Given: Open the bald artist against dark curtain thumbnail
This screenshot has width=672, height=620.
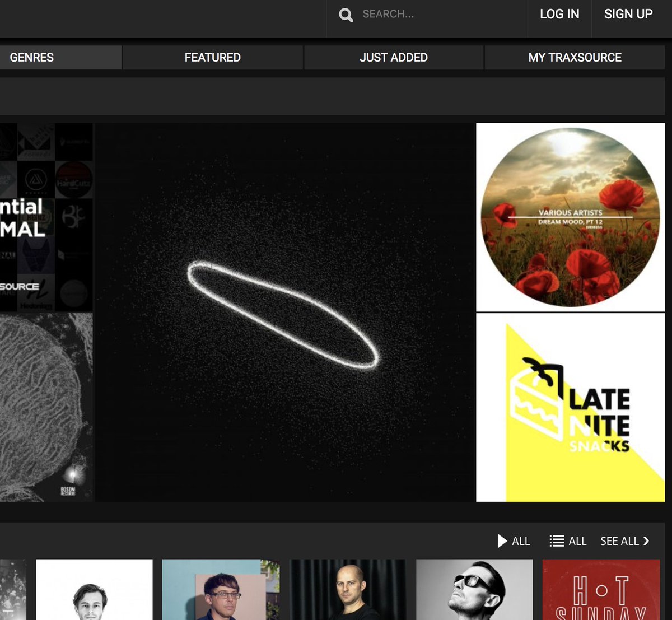Looking at the screenshot, I should pyautogui.click(x=348, y=589).
